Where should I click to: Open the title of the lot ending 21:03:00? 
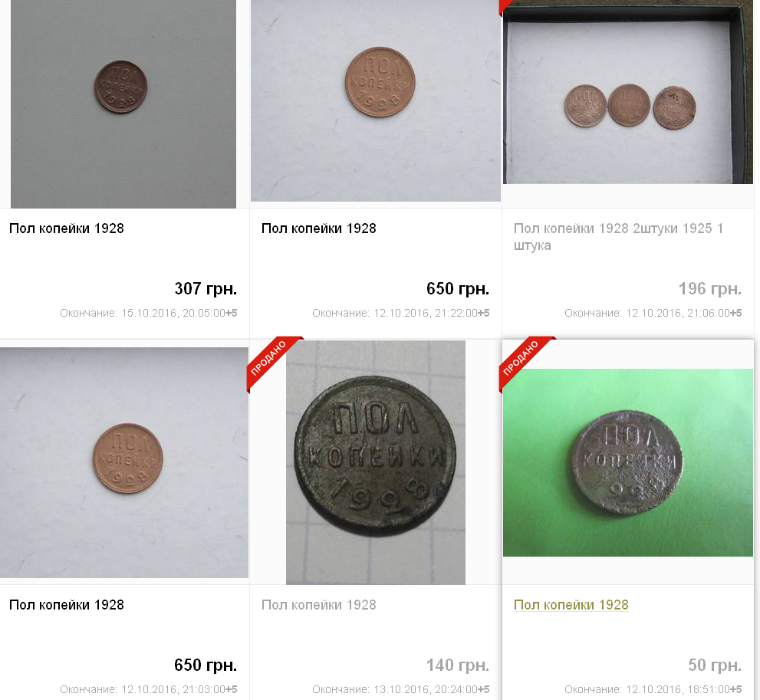tap(67, 605)
